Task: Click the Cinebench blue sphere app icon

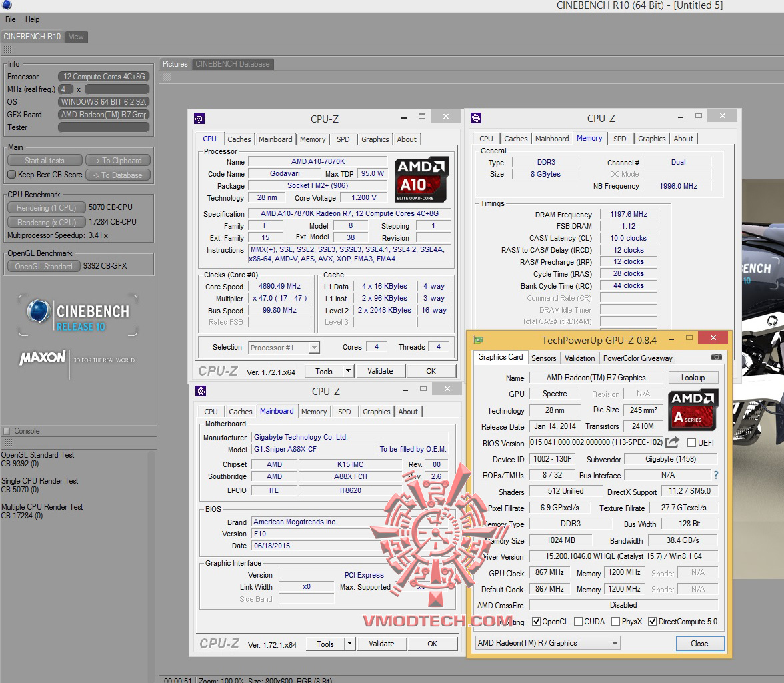Action: [x=7, y=5]
